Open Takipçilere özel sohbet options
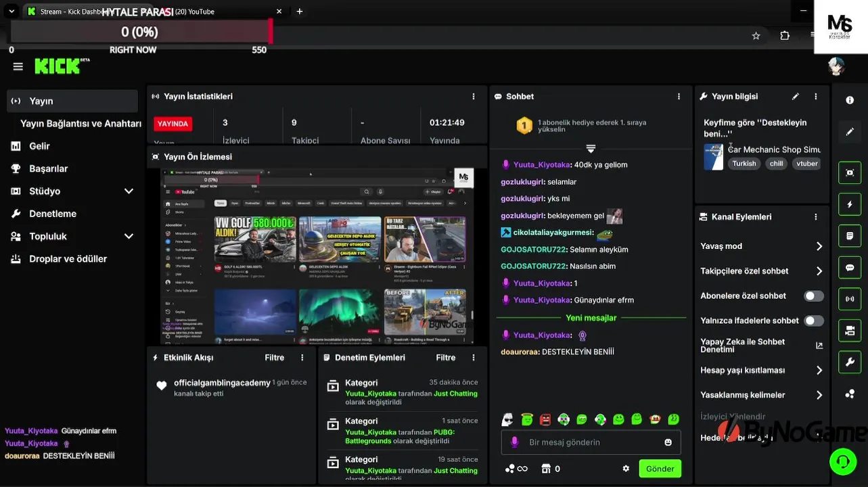This screenshot has width=868, height=487. (x=762, y=271)
